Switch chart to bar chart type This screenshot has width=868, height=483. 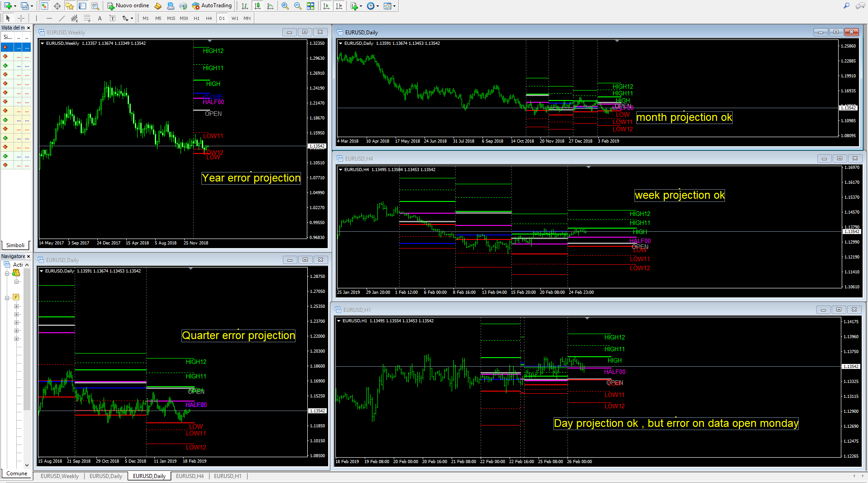click(245, 6)
